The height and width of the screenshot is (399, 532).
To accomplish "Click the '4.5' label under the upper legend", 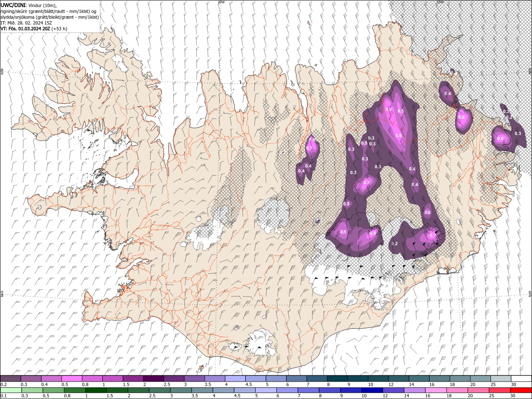I will [249, 385].
